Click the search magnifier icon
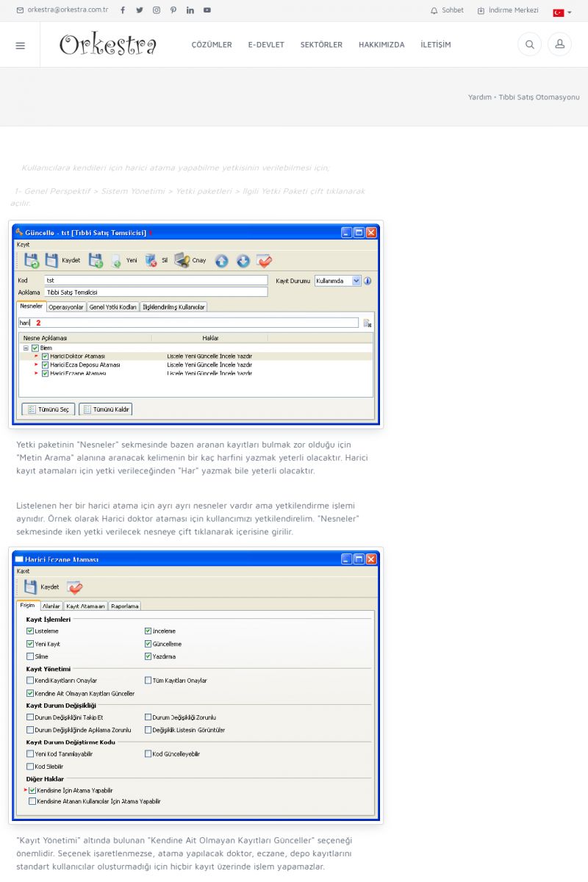The width and height of the screenshot is (588, 882). (529, 45)
